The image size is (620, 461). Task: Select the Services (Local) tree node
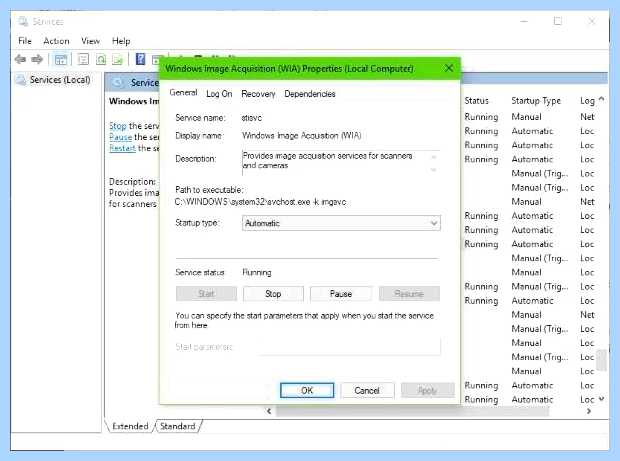click(x=60, y=80)
